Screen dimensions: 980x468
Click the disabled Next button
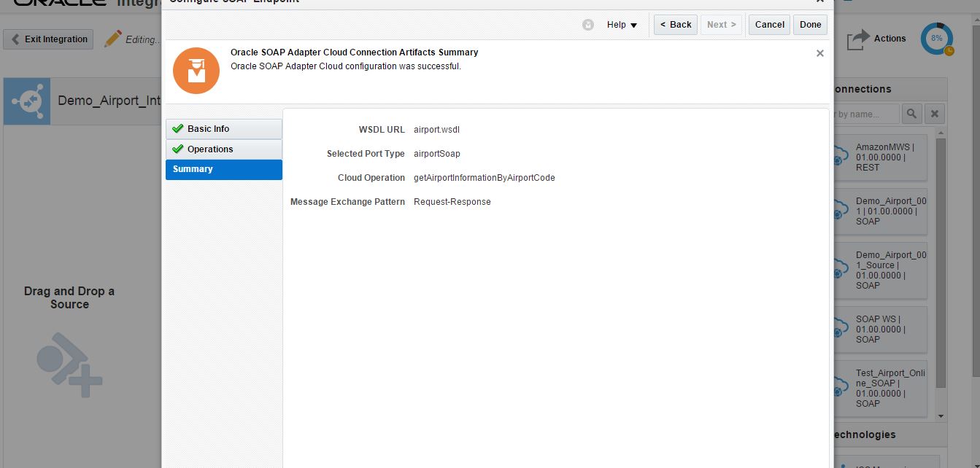point(722,25)
